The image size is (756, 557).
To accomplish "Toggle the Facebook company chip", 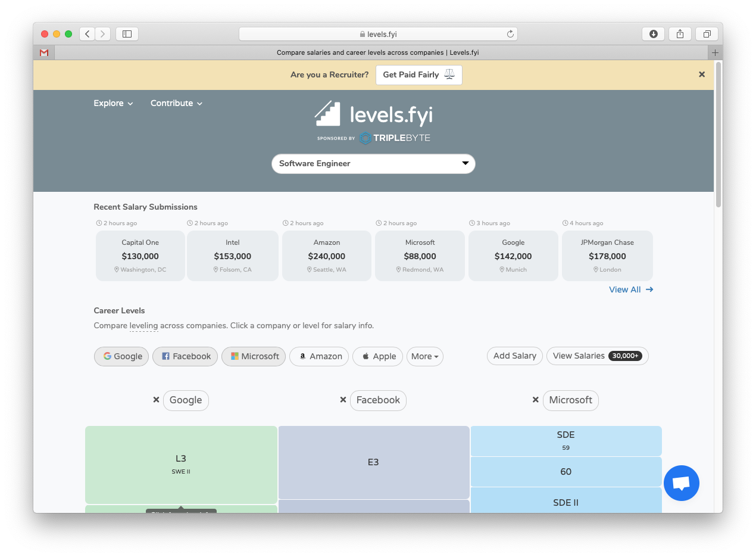I will point(185,356).
